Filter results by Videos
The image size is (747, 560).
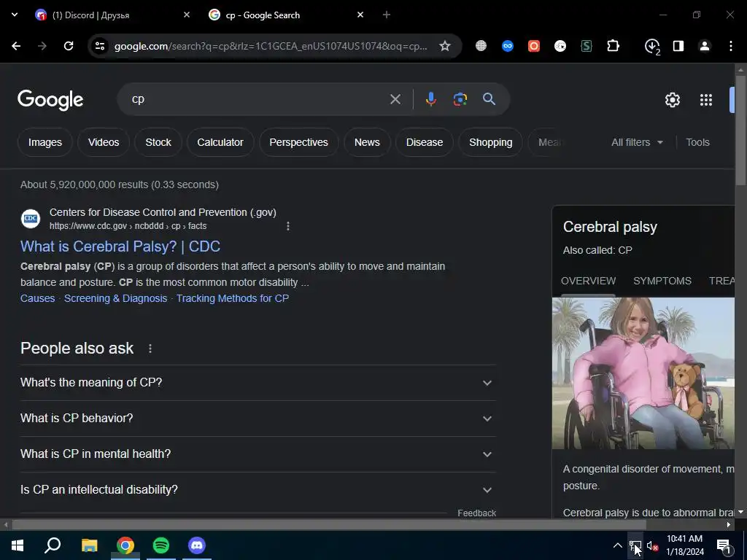(x=104, y=142)
